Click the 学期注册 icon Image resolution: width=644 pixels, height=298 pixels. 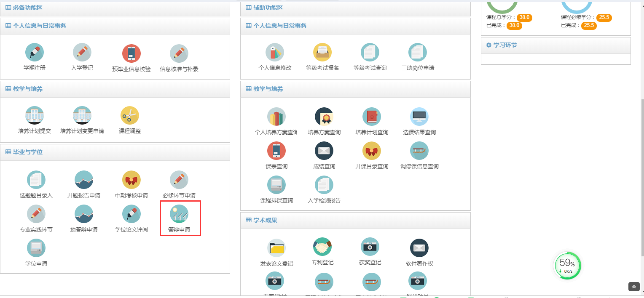pos(35,53)
